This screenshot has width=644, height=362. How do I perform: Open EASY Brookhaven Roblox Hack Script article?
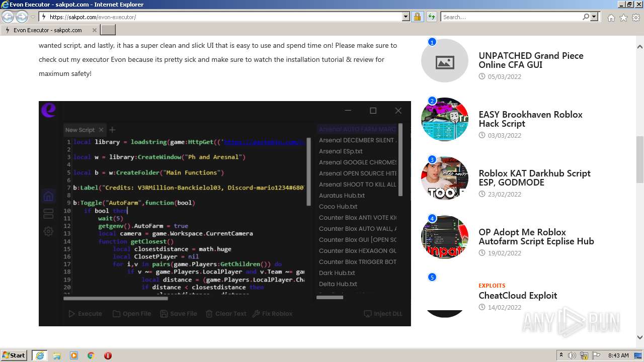pos(530,119)
